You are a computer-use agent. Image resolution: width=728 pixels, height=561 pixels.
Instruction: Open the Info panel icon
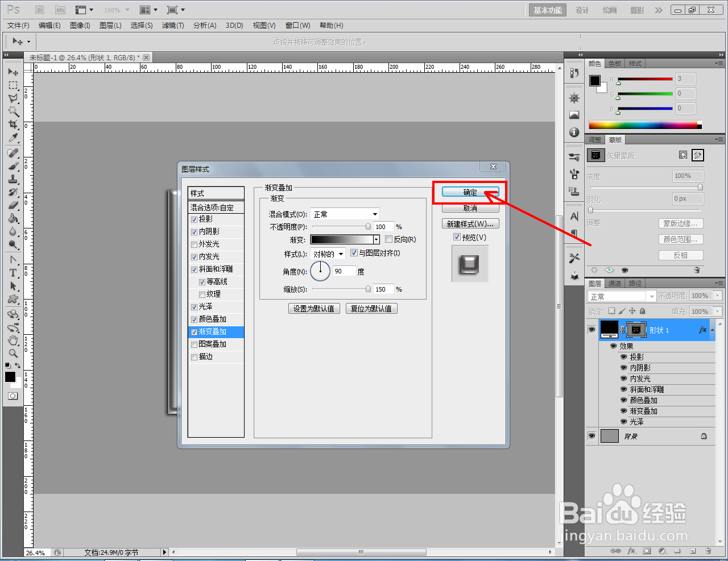coord(574,132)
